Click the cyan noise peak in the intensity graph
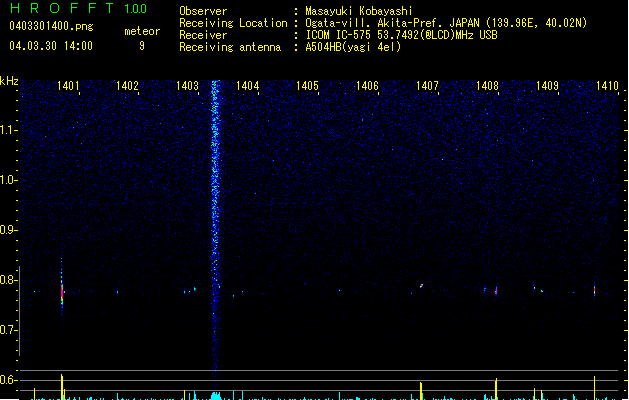The height and width of the screenshot is (400, 629). point(216,396)
